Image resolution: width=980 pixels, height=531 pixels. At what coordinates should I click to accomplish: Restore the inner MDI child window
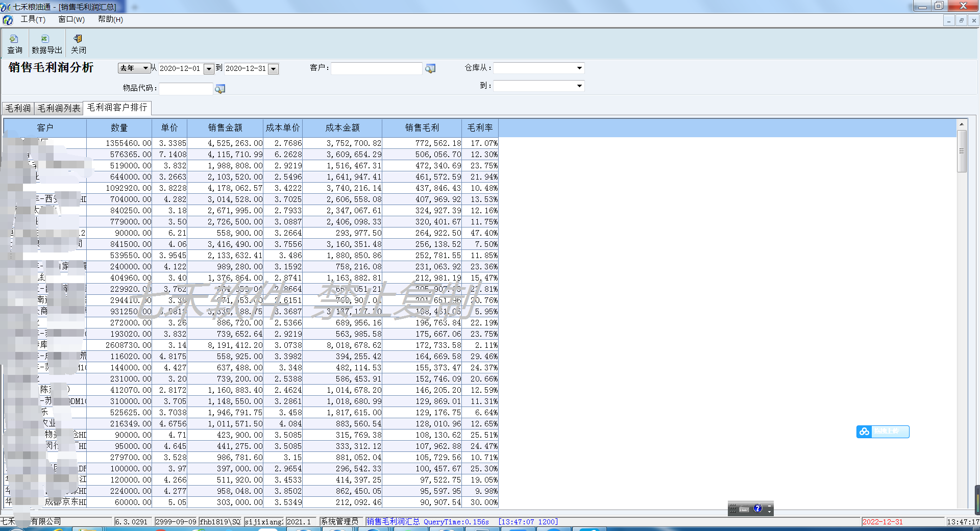click(x=961, y=20)
